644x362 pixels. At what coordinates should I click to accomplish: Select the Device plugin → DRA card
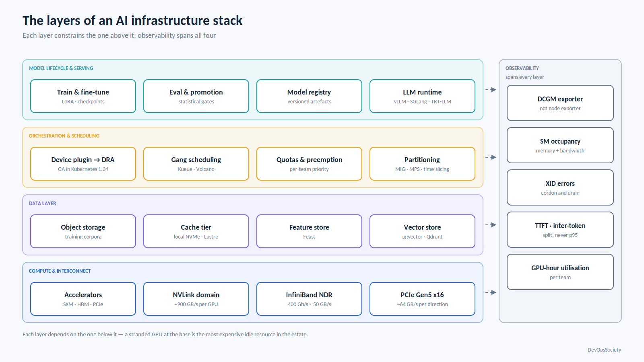(x=83, y=164)
